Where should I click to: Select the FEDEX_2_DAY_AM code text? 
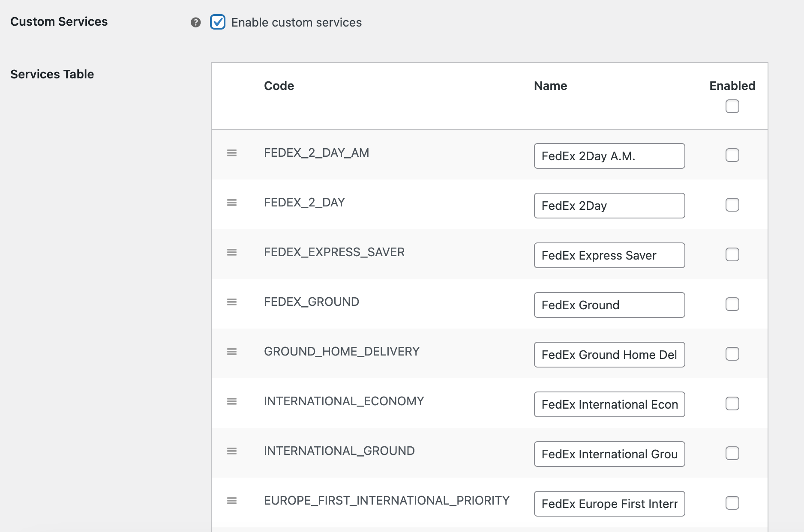coord(316,153)
